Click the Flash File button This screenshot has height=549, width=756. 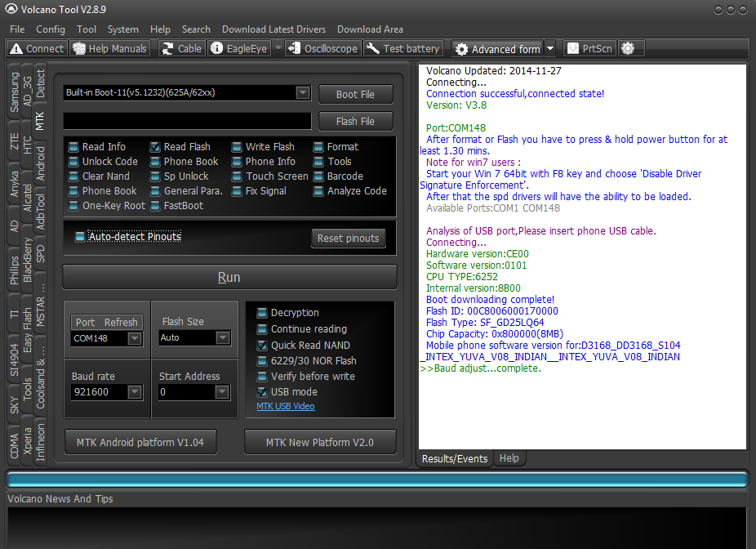pos(355,122)
